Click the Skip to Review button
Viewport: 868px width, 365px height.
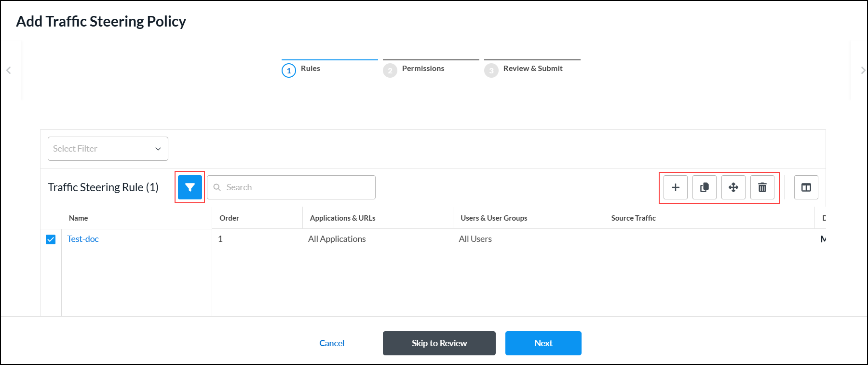[x=439, y=343]
